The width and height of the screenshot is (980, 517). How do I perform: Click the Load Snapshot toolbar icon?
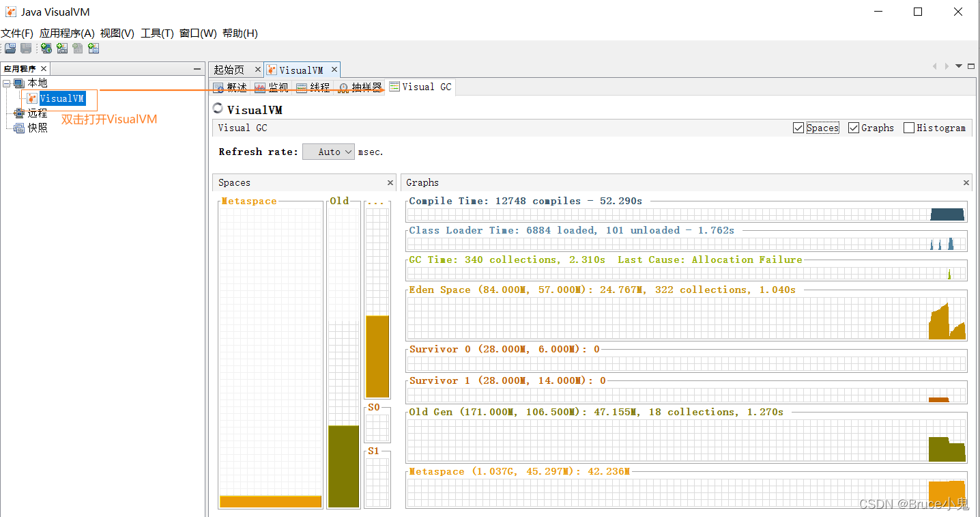click(x=10, y=48)
